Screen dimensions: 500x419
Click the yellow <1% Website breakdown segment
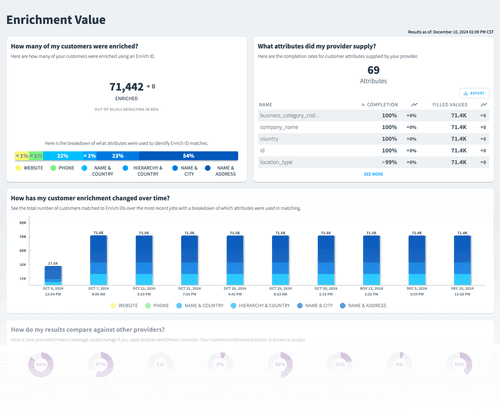click(x=22, y=156)
